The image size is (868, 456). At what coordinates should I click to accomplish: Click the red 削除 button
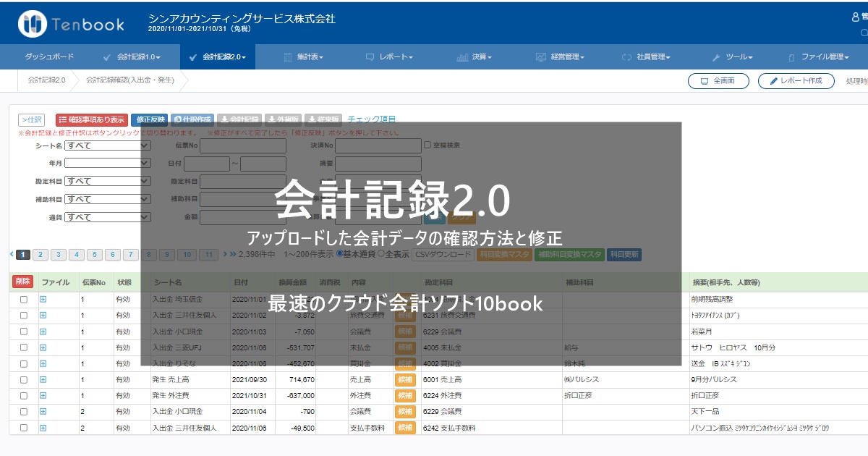[x=23, y=282]
